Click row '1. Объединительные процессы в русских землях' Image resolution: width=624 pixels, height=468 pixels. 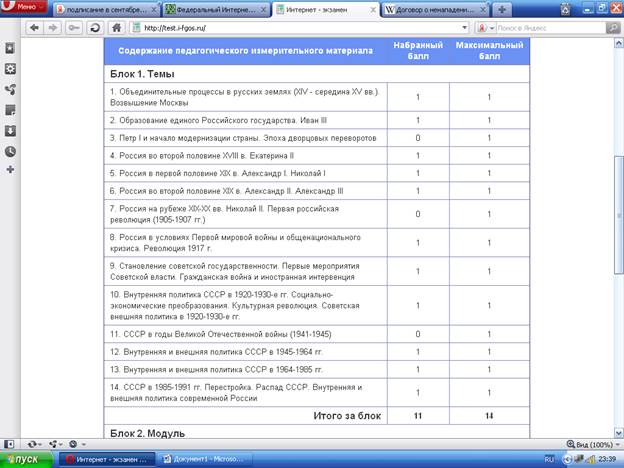[x=317, y=97]
